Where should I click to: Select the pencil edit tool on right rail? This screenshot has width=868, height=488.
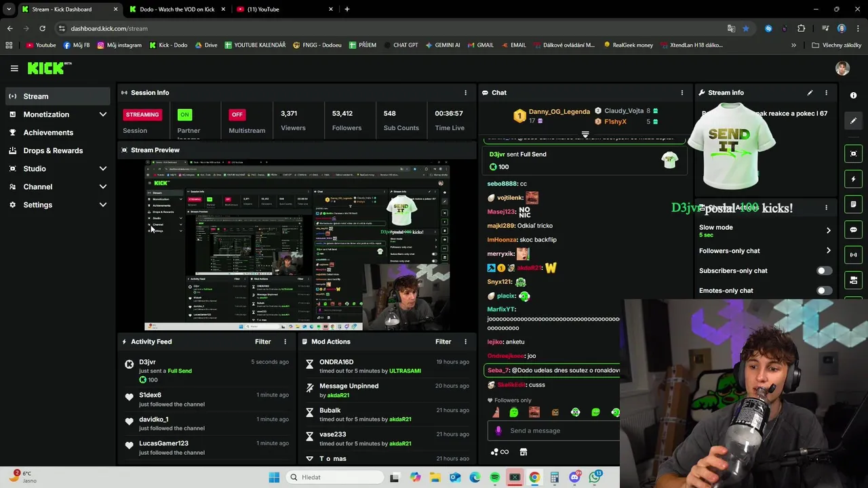coord(854,121)
